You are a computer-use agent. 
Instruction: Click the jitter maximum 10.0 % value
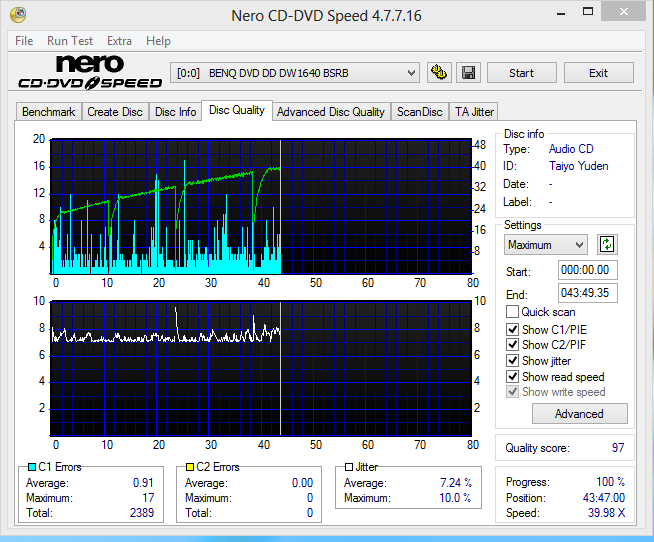[x=455, y=498]
